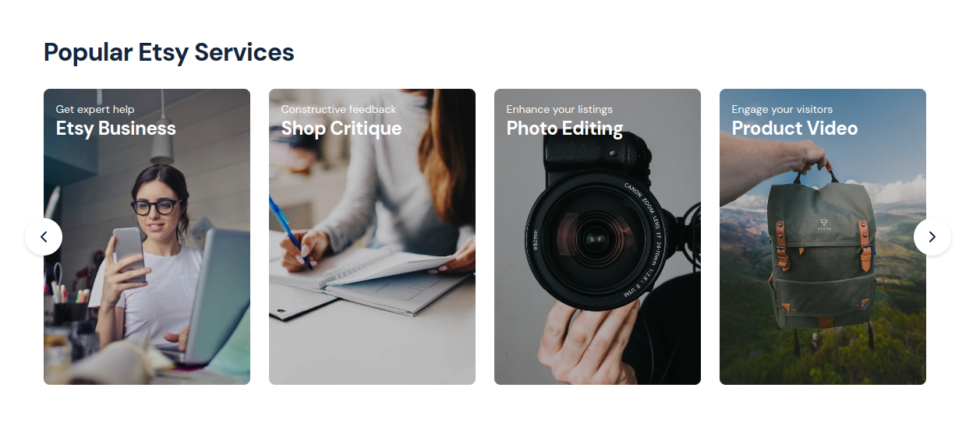Viewport: 980px width, 430px height.
Task: Open the Product Video service card
Action: 823,237
